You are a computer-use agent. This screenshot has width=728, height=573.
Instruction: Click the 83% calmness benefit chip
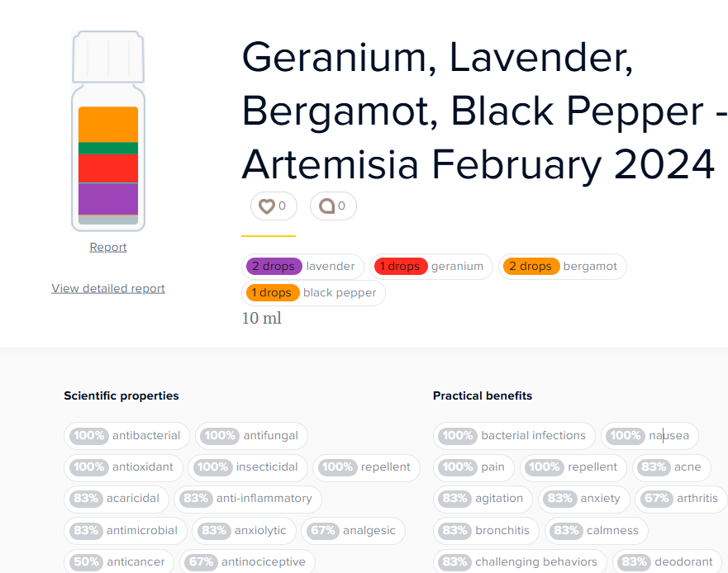click(x=597, y=531)
